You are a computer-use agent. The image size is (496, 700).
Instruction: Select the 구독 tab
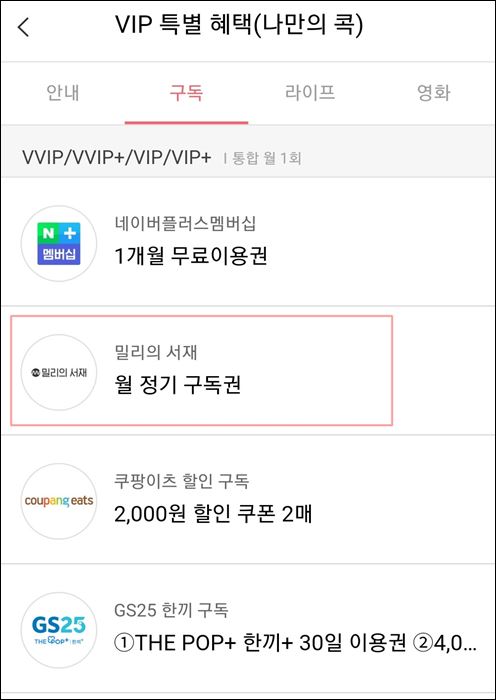coord(186,93)
